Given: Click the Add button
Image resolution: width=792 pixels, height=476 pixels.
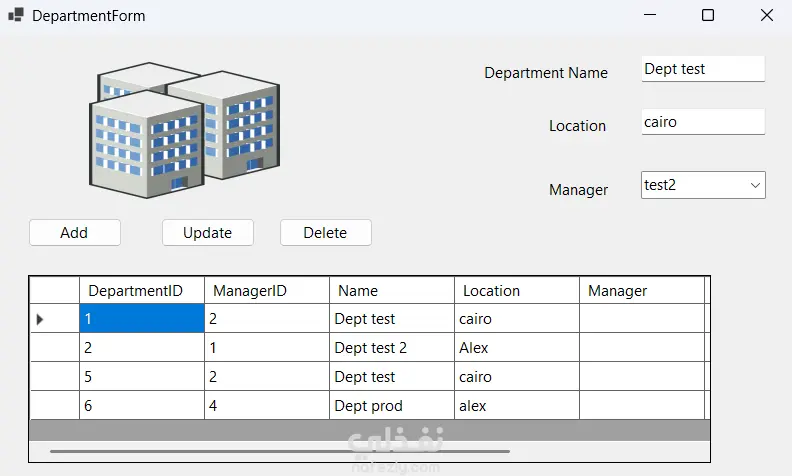Looking at the screenshot, I should (x=75, y=233).
